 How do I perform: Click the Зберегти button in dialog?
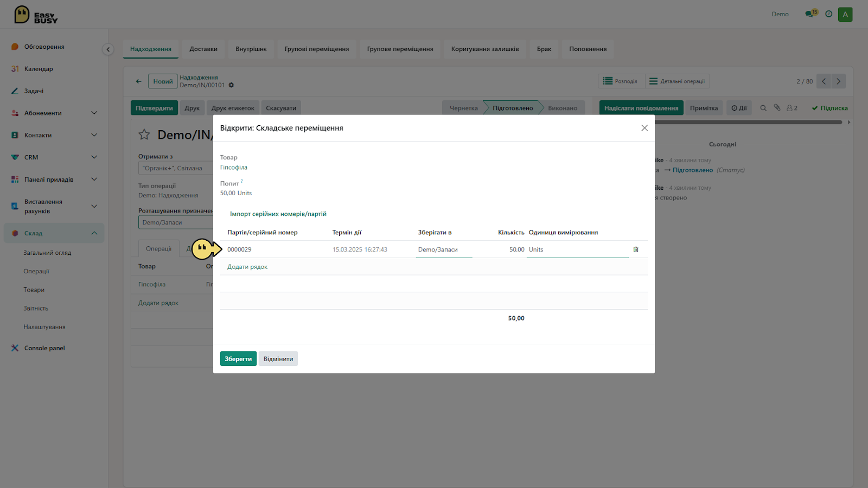[x=238, y=359]
